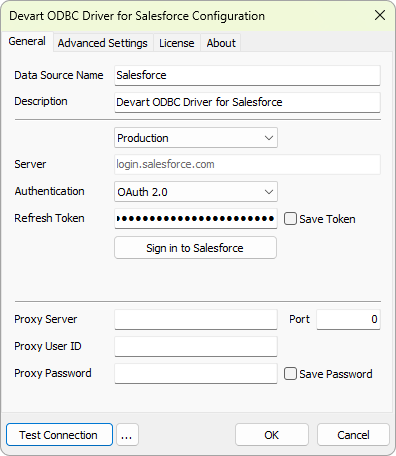
Task: Click the Port label
Action: coord(299,319)
